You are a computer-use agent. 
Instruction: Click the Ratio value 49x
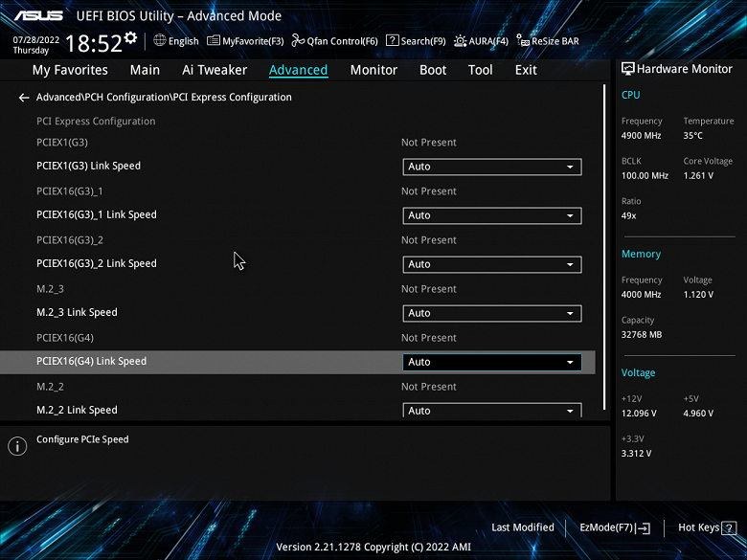(628, 215)
